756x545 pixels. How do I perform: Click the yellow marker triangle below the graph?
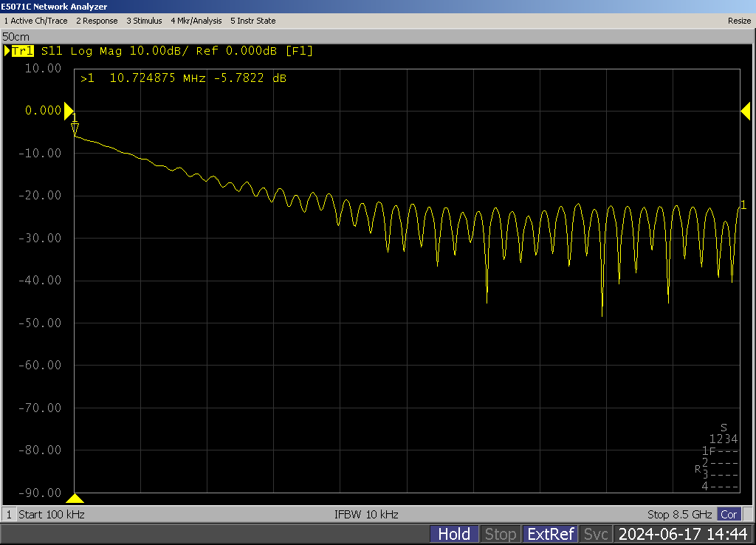(75, 498)
